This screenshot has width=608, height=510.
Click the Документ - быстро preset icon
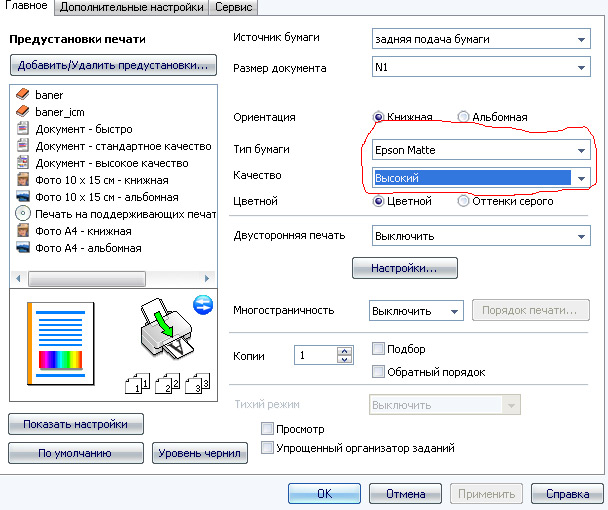pyautogui.click(x=23, y=128)
